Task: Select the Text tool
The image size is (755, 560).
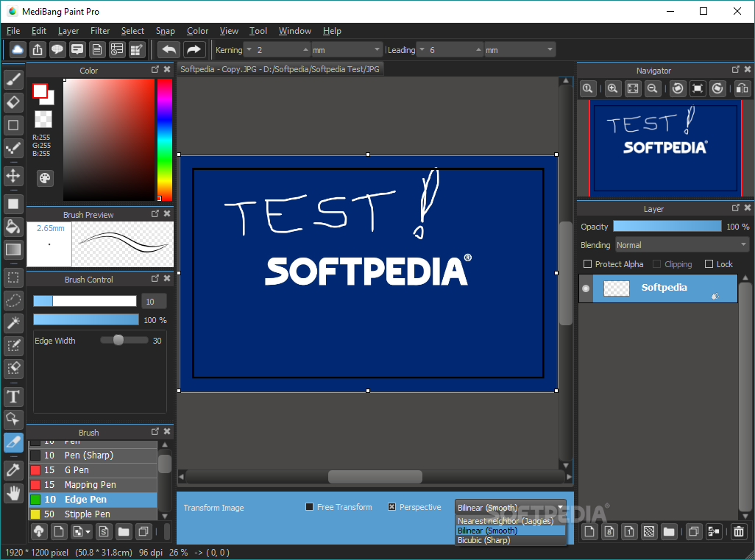Action: [x=13, y=397]
